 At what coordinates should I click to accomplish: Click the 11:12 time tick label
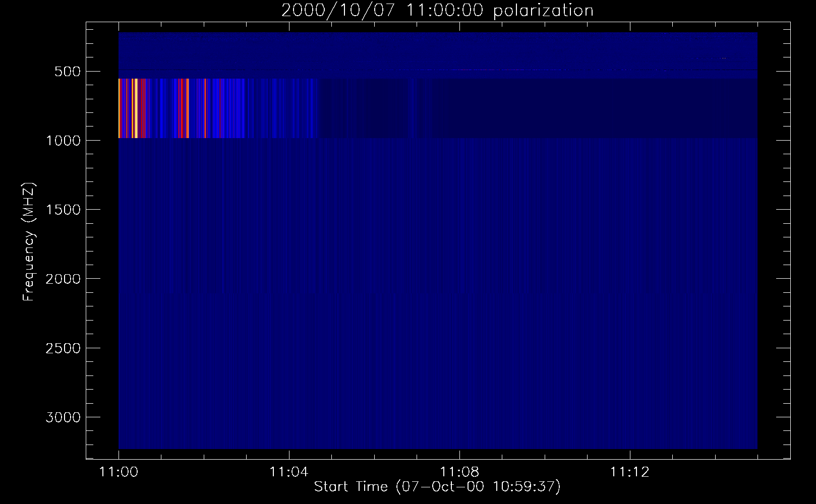point(630,472)
